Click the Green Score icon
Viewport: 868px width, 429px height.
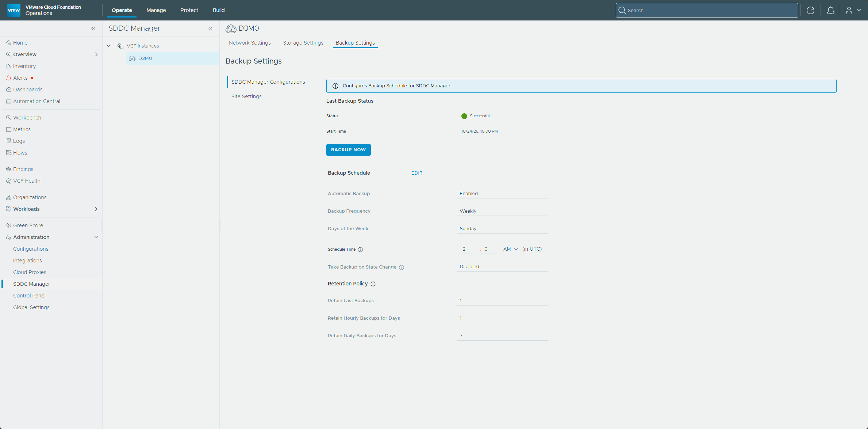click(9, 225)
